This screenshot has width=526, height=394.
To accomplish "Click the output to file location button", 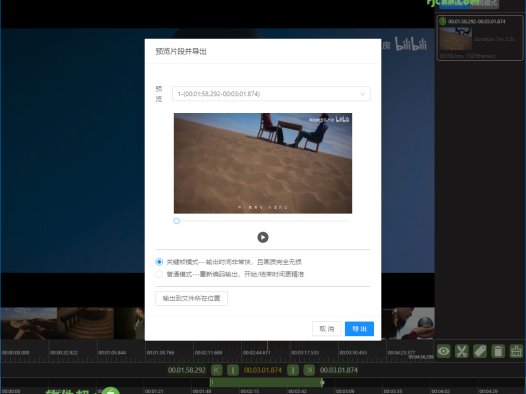I will coord(191,298).
